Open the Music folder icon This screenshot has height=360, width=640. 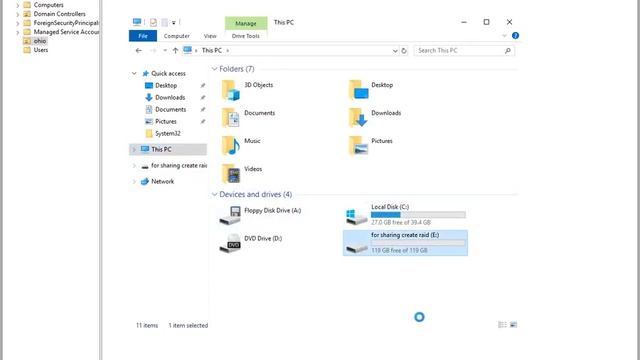coord(231,146)
